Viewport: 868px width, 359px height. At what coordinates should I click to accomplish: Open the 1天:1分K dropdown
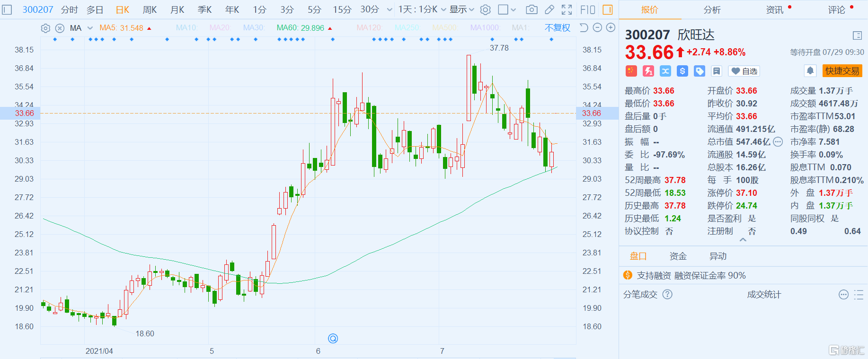click(422, 9)
